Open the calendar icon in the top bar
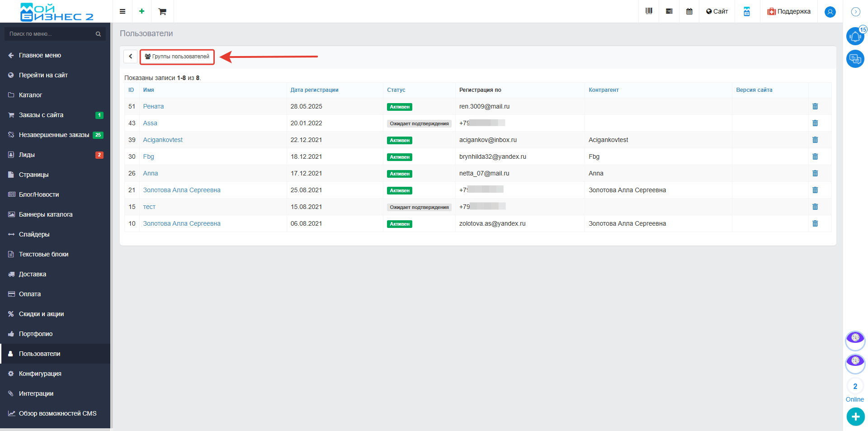Image resolution: width=868 pixels, height=431 pixels. (x=689, y=11)
